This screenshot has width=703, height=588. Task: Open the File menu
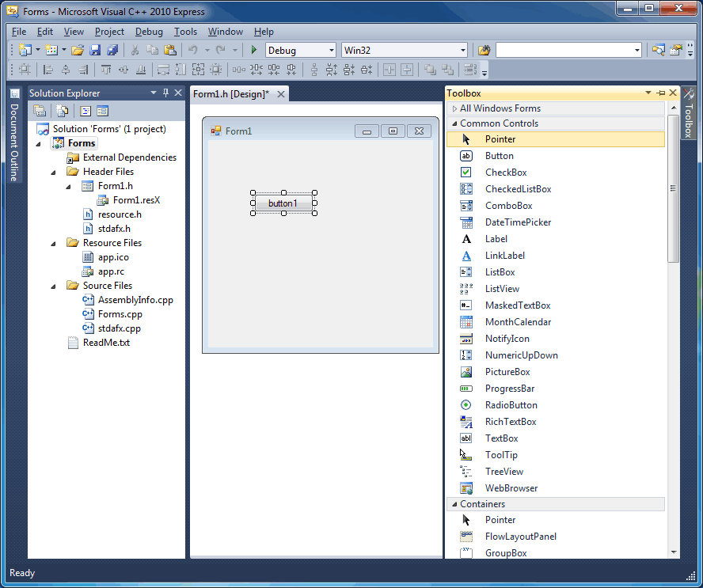[19, 32]
